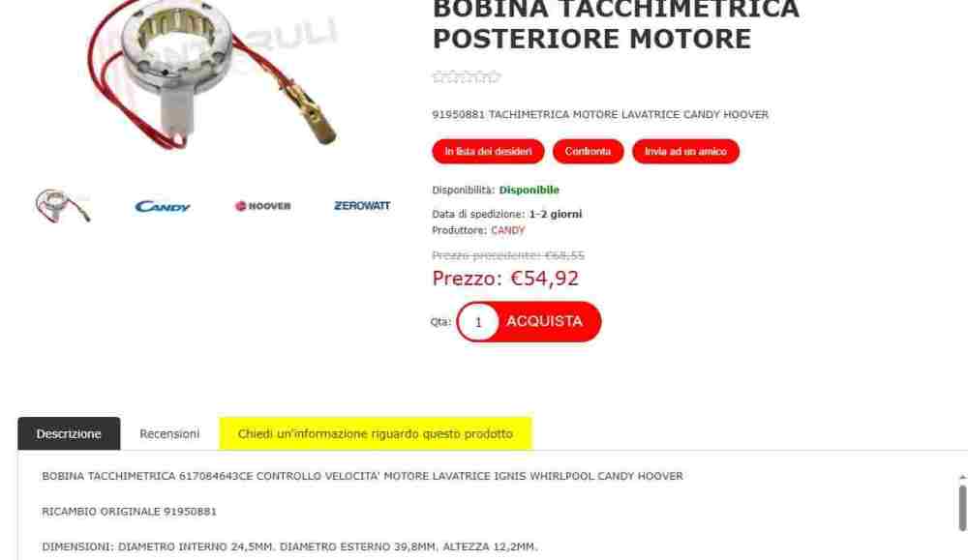968x560 pixels.
Task: Click the star rating icons
Action: (467, 77)
